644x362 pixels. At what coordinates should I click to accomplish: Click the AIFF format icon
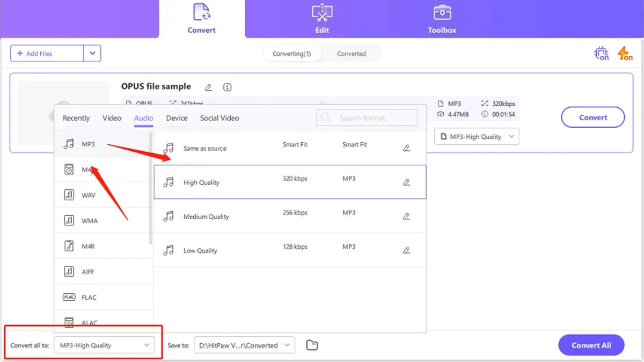coord(69,271)
